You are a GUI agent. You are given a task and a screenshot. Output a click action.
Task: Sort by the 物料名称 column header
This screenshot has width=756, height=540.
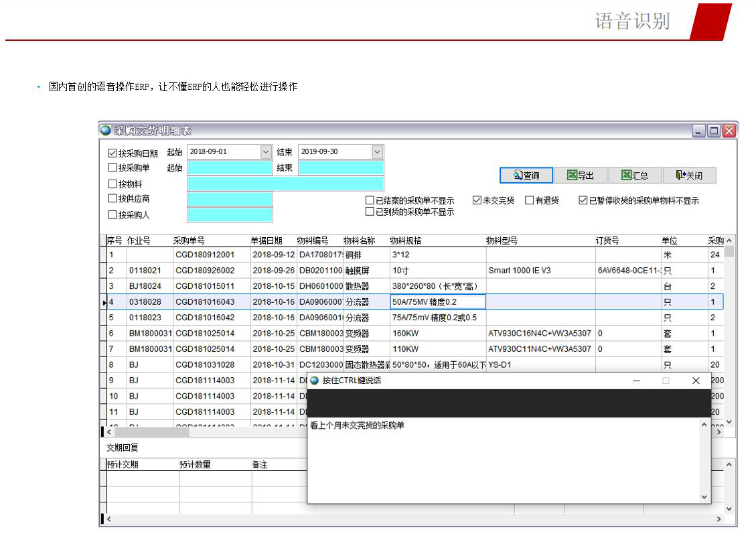pos(360,241)
